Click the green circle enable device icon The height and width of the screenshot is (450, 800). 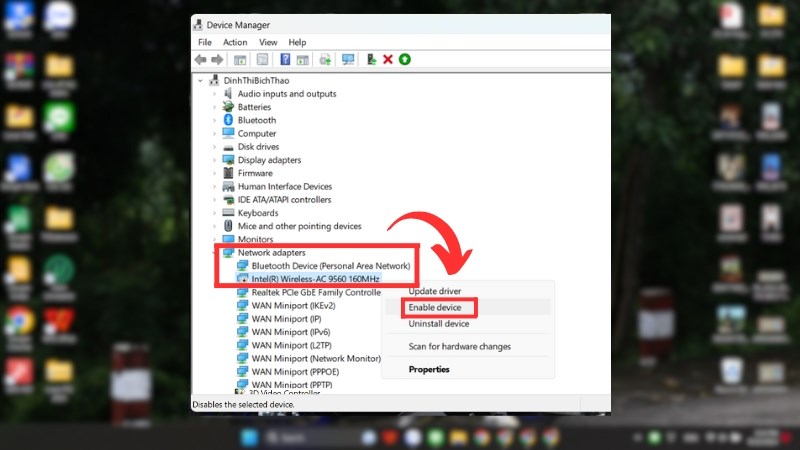pyautogui.click(x=405, y=60)
